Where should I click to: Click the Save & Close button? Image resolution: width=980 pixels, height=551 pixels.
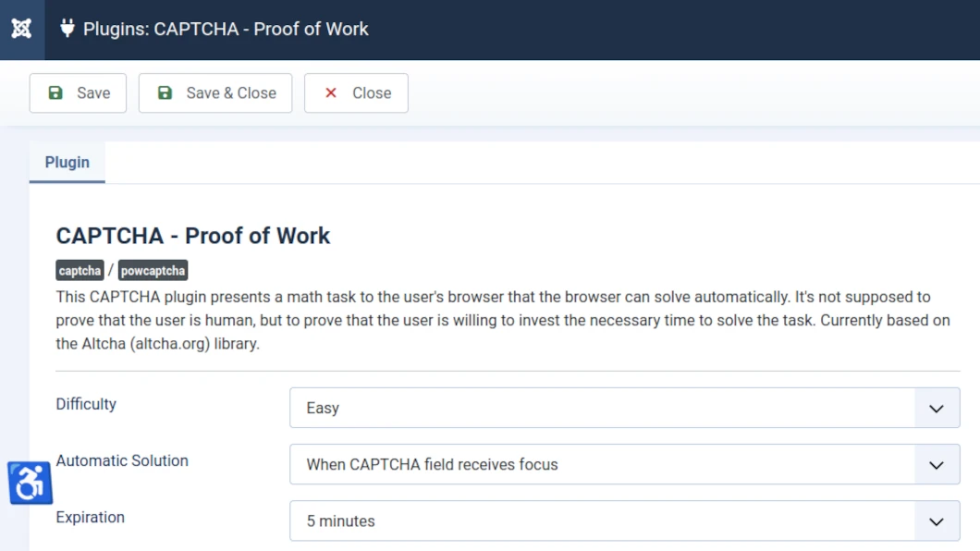click(x=214, y=92)
